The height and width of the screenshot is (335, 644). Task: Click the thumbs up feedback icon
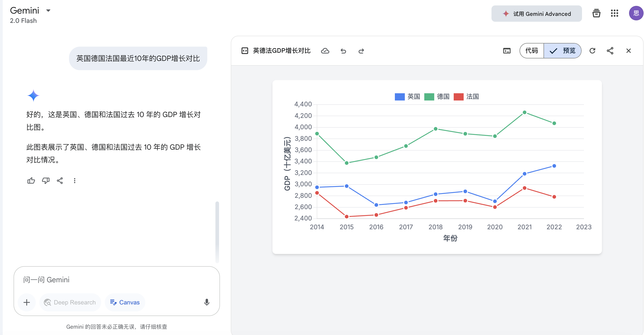31,180
